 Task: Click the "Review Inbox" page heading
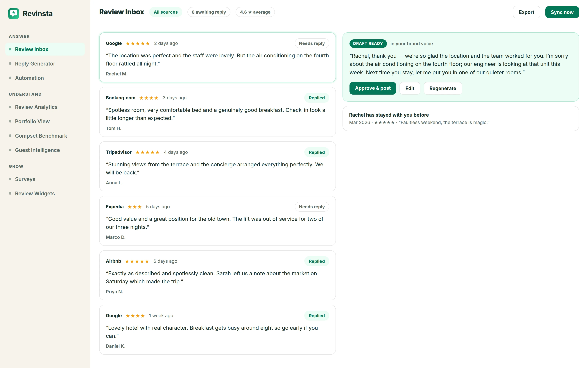121,12
